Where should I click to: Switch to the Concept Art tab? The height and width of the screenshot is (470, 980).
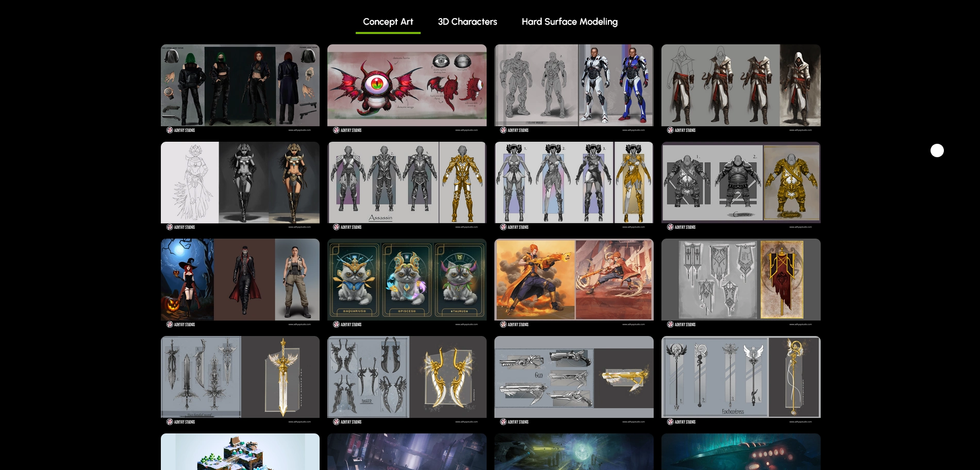click(388, 22)
